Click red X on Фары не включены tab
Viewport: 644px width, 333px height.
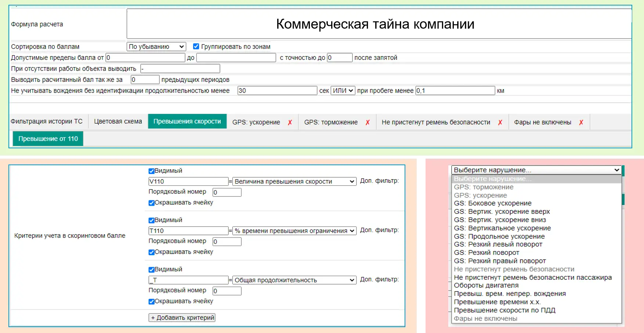(581, 123)
